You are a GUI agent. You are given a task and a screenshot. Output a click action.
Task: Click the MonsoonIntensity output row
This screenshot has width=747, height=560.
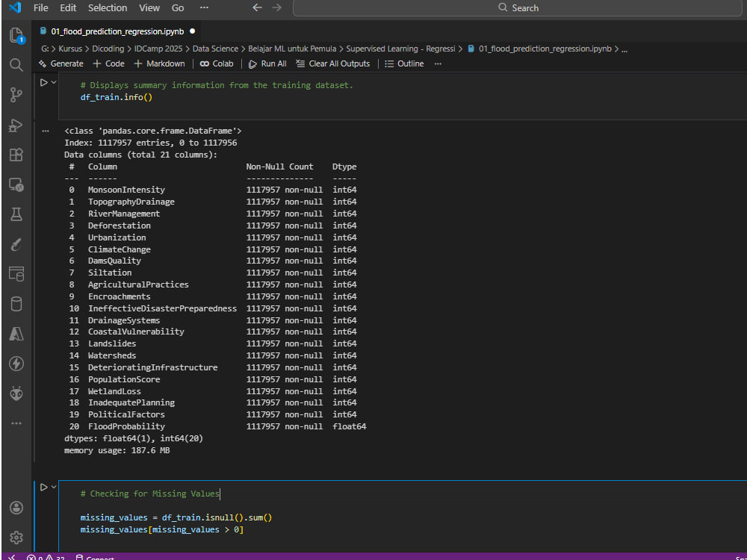click(212, 190)
